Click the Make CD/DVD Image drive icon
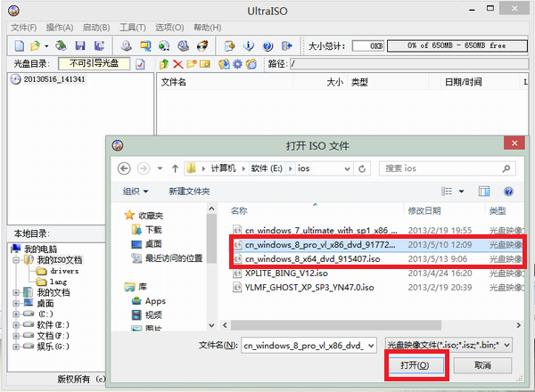 click(127, 45)
